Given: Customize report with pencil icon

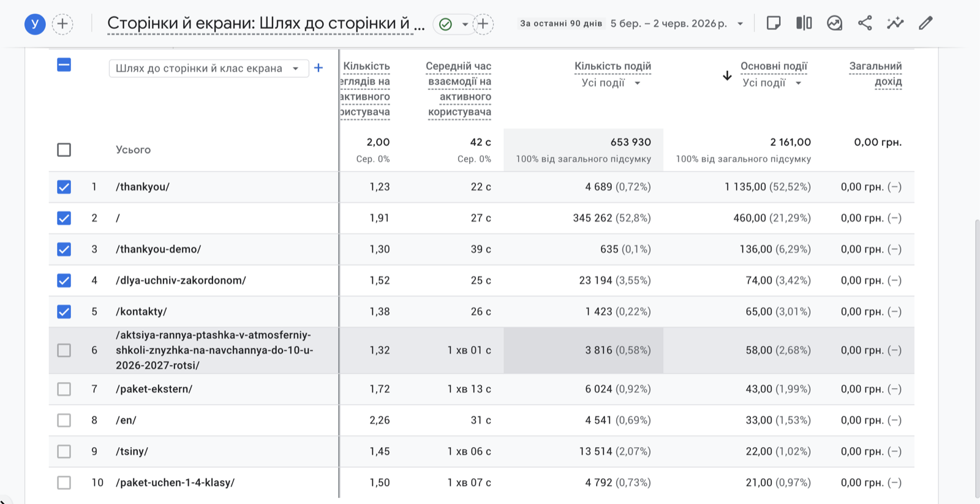Looking at the screenshot, I should (925, 23).
